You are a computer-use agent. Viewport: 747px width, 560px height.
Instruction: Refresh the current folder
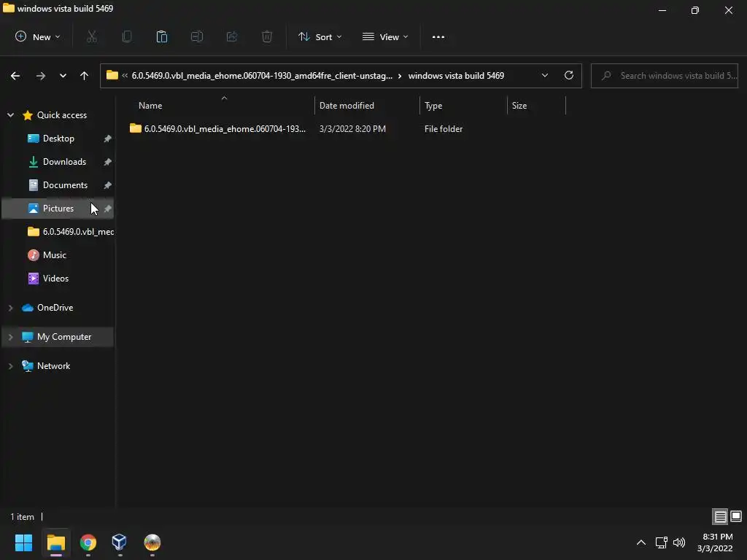[569, 76]
